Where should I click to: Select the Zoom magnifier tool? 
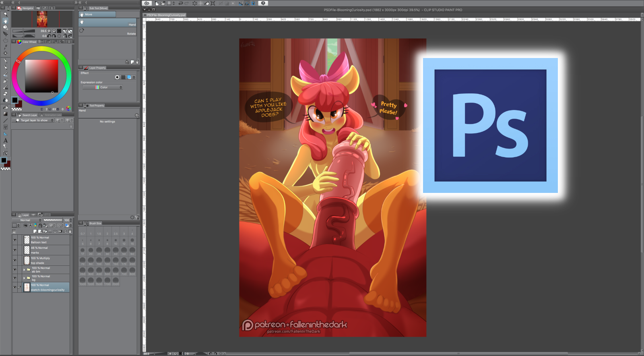pyautogui.click(x=5, y=14)
